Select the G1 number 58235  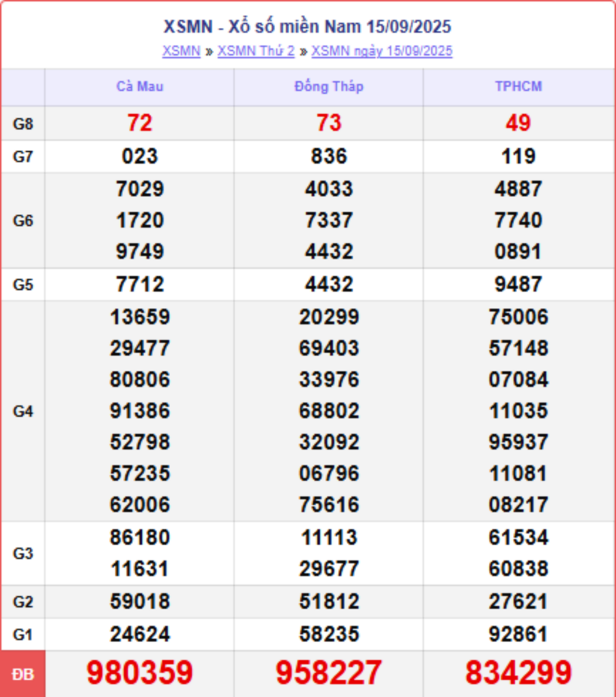click(328, 635)
